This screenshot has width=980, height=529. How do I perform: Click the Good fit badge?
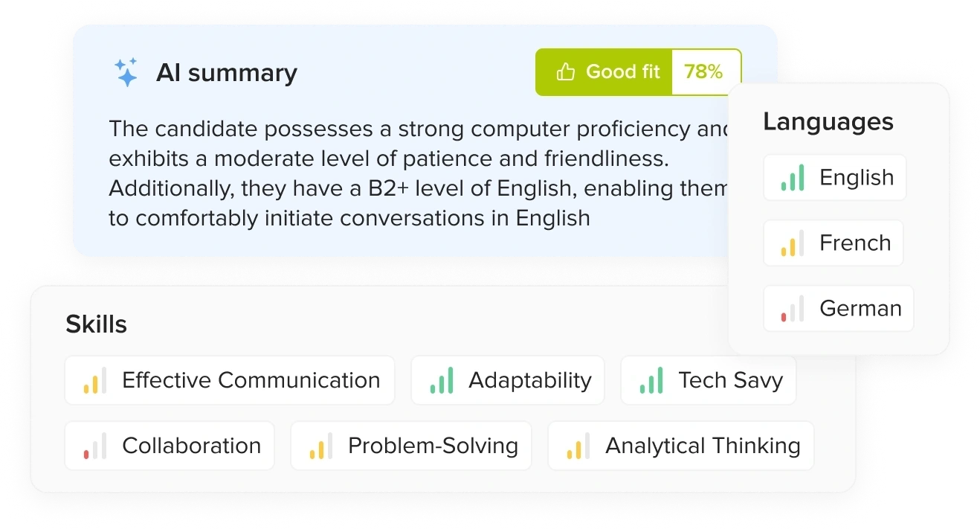tap(605, 72)
